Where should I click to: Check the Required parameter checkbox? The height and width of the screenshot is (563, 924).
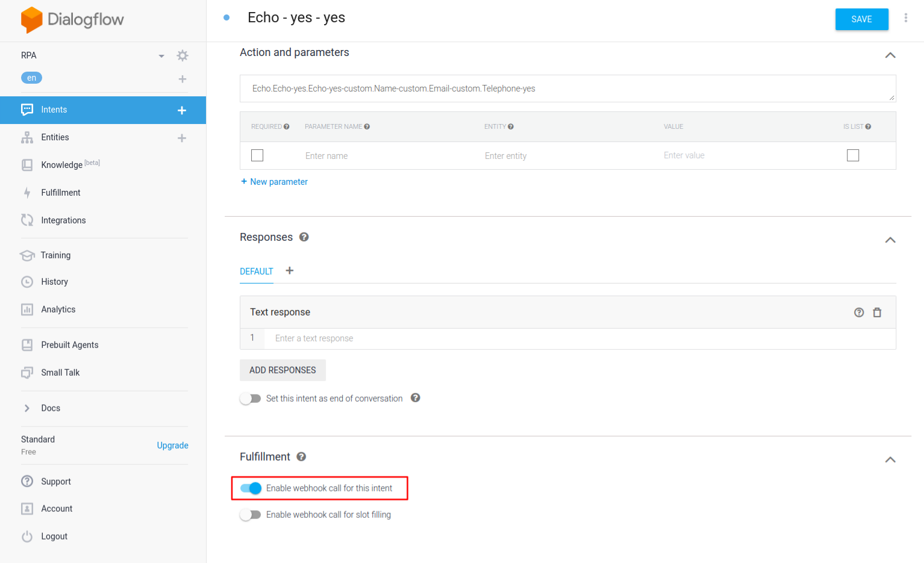pyautogui.click(x=257, y=155)
